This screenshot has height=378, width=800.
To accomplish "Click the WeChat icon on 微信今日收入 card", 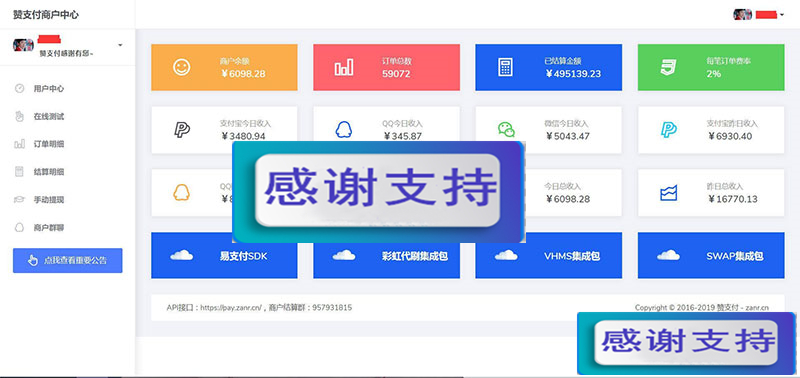I will (x=506, y=130).
